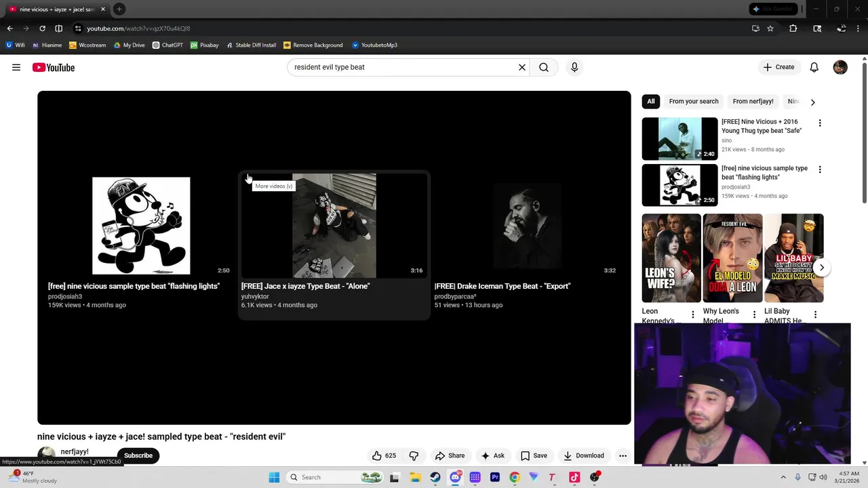Save video to playlist
Viewport: 868px width, 488px height.
click(534, 455)
